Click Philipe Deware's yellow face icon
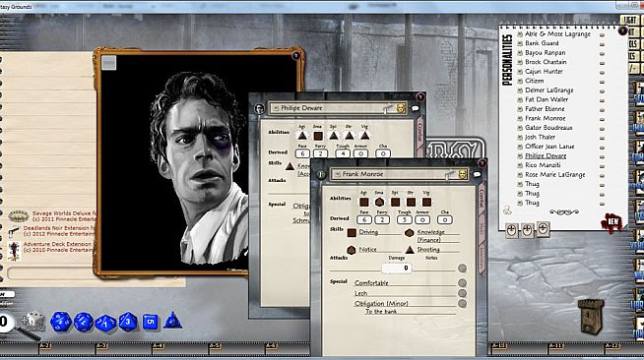Screen dimensions: 644x360 401,108
